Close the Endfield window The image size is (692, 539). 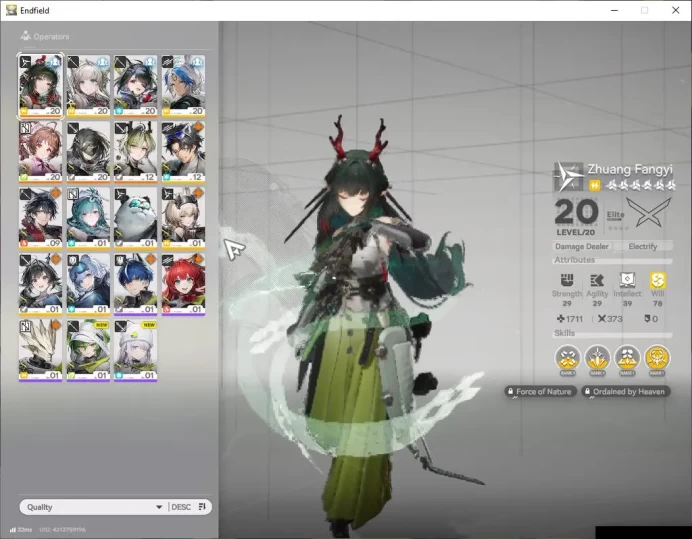[x=676, y=10]
